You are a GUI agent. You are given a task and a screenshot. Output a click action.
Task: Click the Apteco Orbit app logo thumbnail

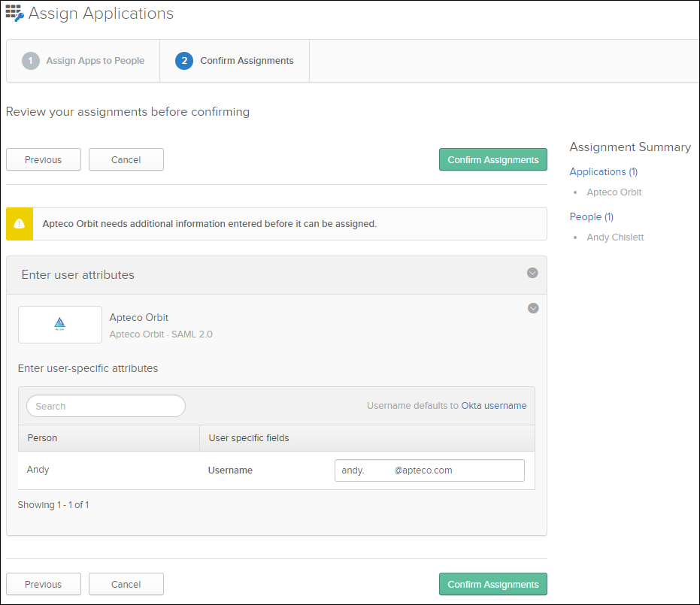click(x=60, y=325)
